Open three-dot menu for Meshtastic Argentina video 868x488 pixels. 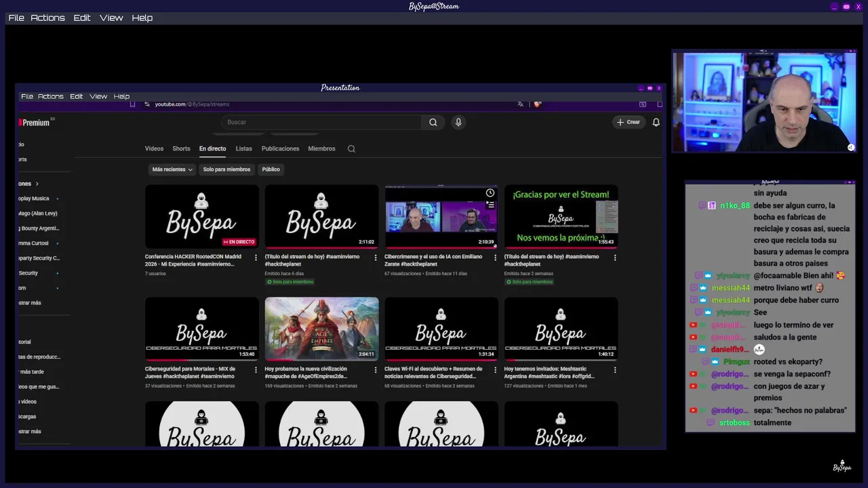(x=615, y=370)
